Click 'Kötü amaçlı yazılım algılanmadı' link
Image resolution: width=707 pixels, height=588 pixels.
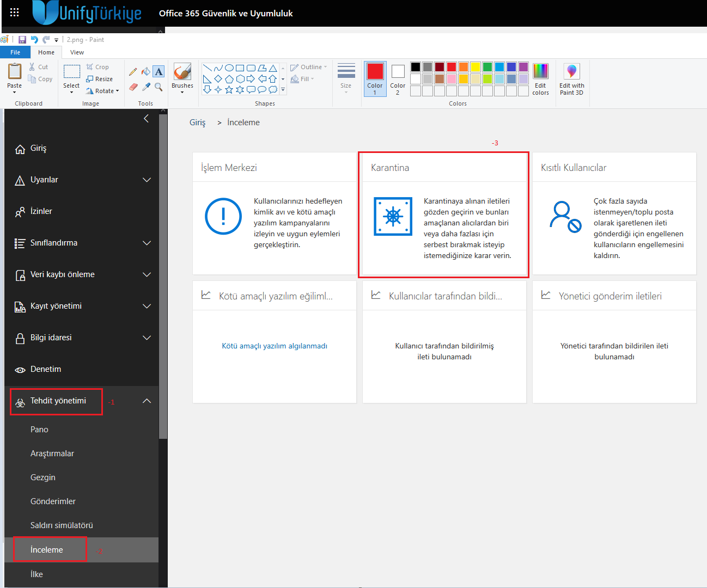click(275, 346)
